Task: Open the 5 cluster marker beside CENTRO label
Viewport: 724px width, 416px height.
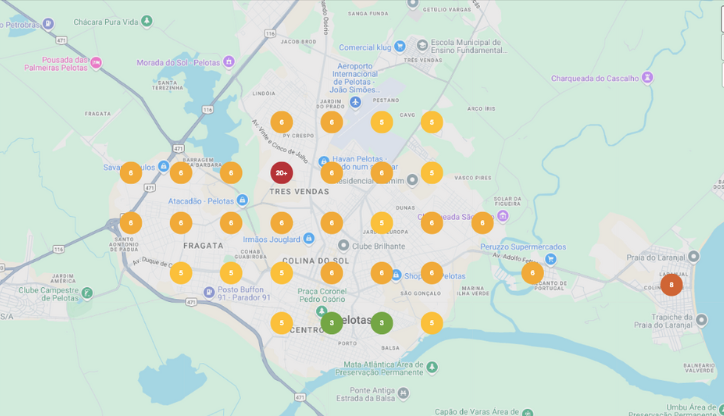Action: (281, 323)
